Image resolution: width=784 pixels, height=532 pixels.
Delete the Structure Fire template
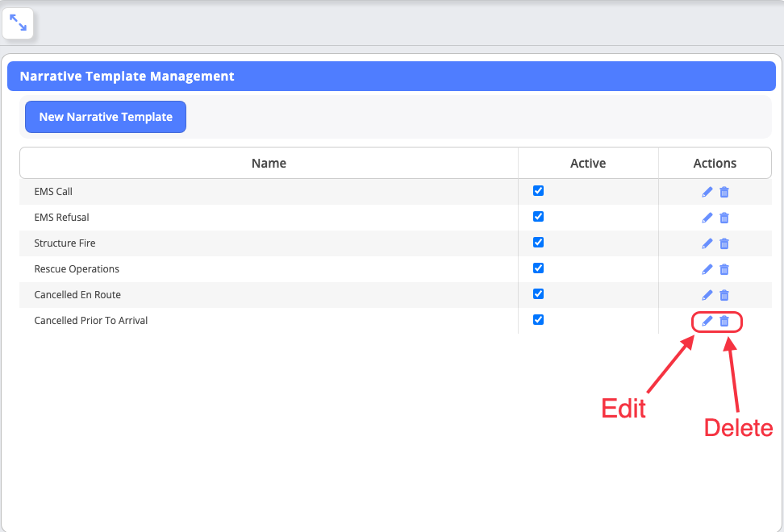(724, 243)
